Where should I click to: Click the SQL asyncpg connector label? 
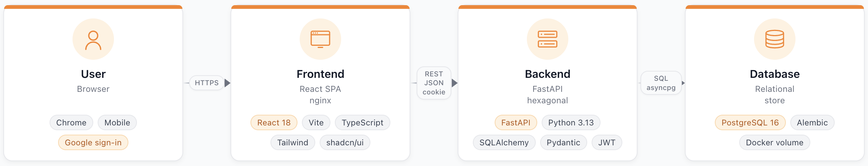coord(661,83)
